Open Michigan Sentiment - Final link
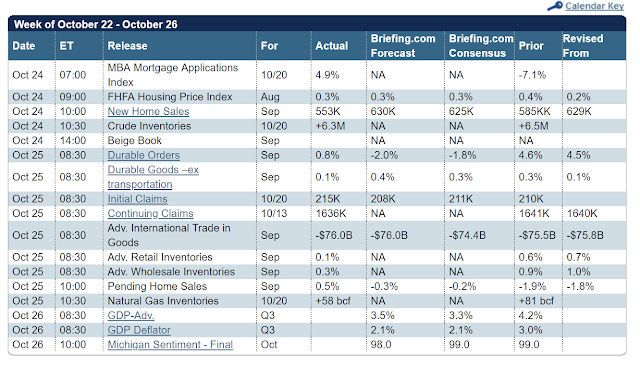The width and height of the screenshot is (640, 367). point(170,345)
